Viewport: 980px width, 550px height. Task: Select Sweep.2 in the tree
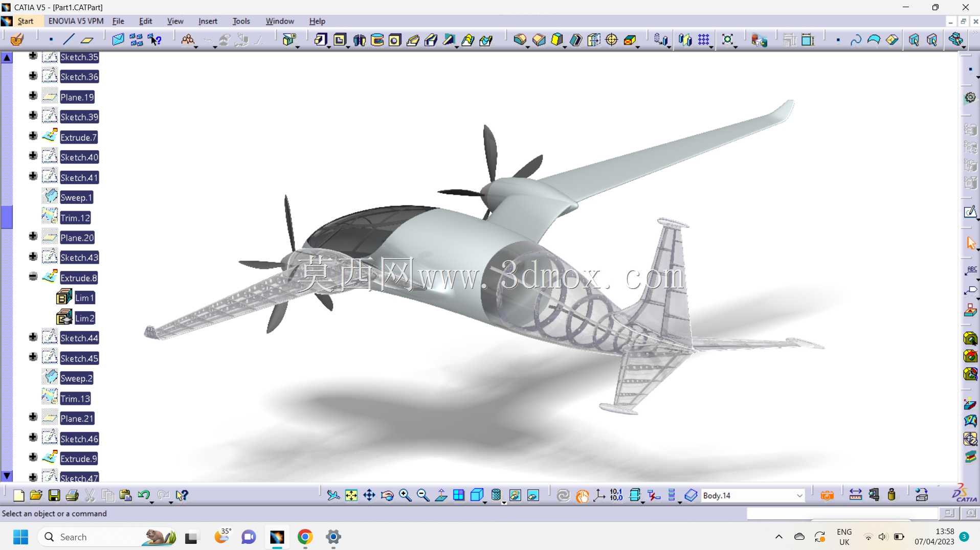tap(76, 379)
